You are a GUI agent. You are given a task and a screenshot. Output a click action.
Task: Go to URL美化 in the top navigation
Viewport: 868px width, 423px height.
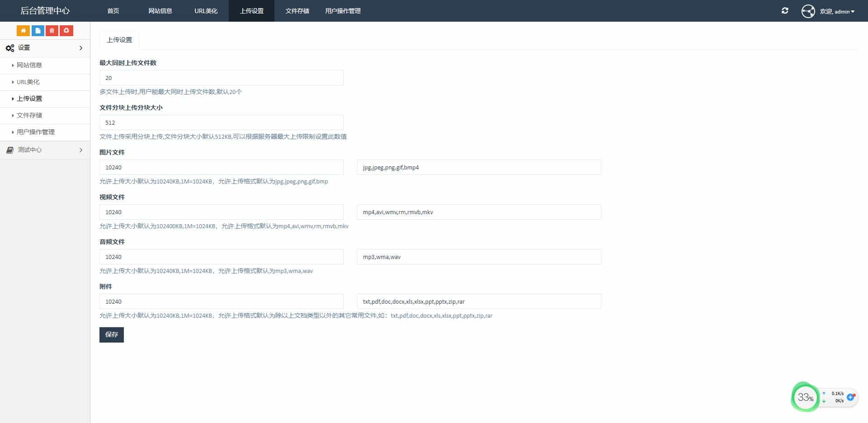(x=206, y=11)
